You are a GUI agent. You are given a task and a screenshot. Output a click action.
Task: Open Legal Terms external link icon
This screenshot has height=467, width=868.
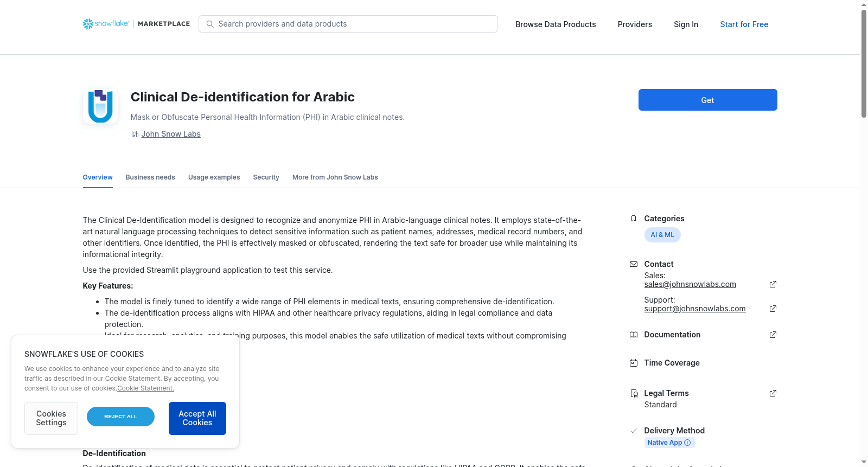click(773, 393)
